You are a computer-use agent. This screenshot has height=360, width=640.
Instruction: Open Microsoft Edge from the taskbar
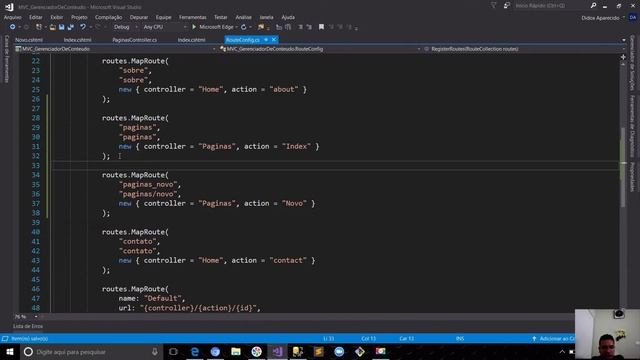click(195, 351)
